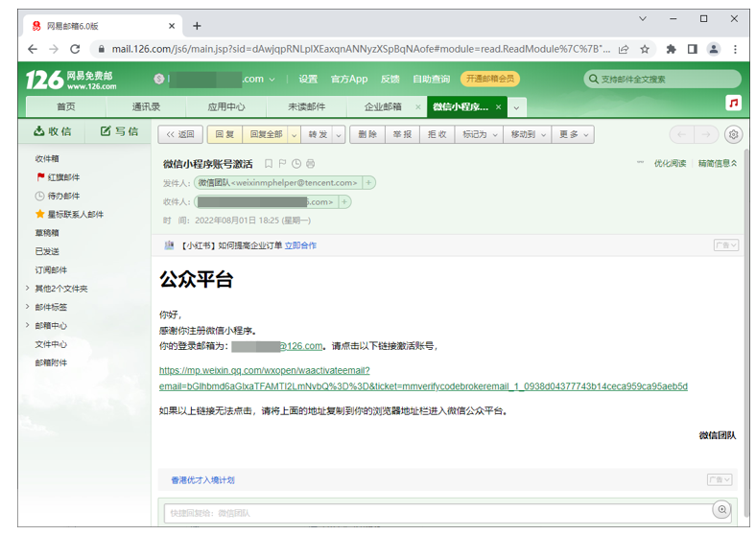Flag this email with the flag icon
The image size is (756, 535).
click(282, 164)
